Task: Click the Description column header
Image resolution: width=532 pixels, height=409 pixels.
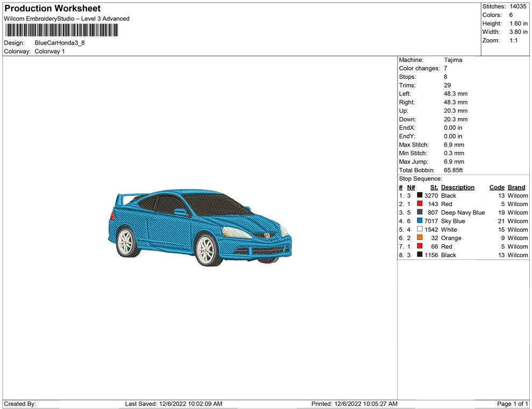Action: 457,187
